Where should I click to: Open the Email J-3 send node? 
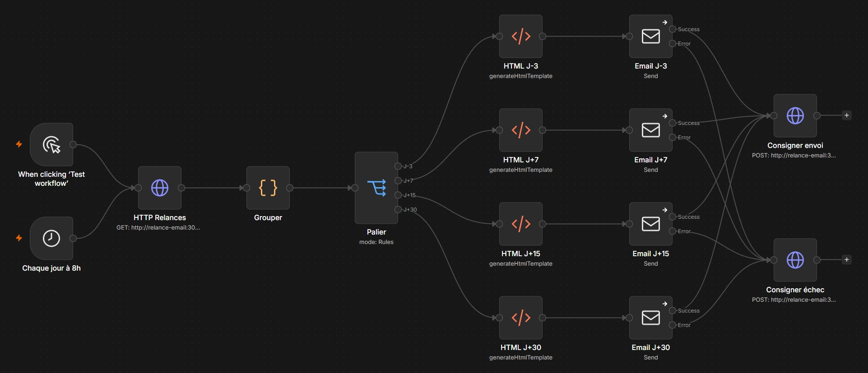(651, 36)
